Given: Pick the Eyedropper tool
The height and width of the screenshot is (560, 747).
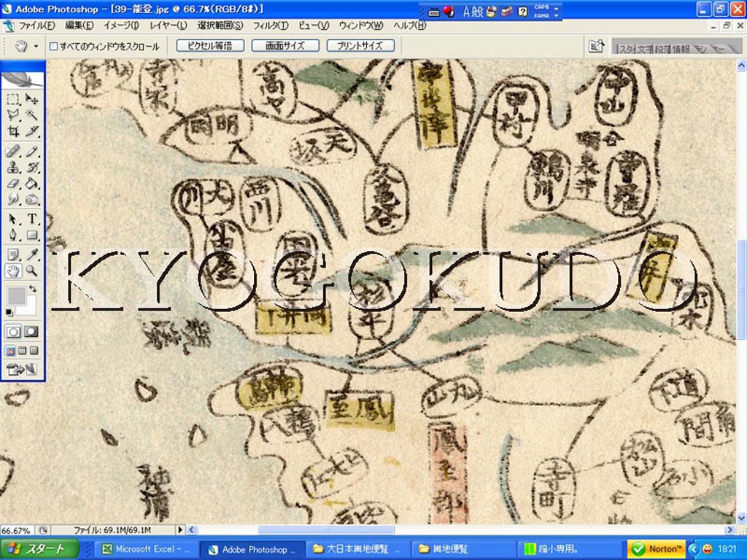Looking at the screenshot, I should 31,254.
